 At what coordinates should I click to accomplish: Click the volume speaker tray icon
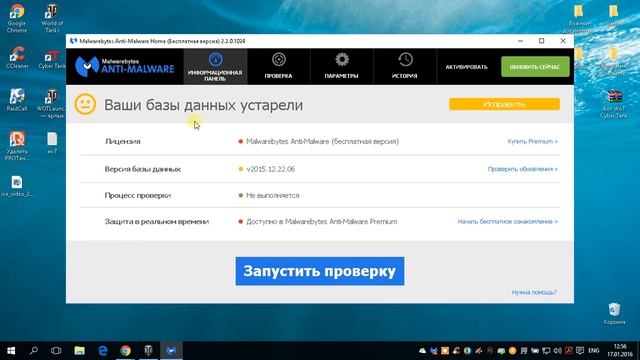tap(558, 351)
